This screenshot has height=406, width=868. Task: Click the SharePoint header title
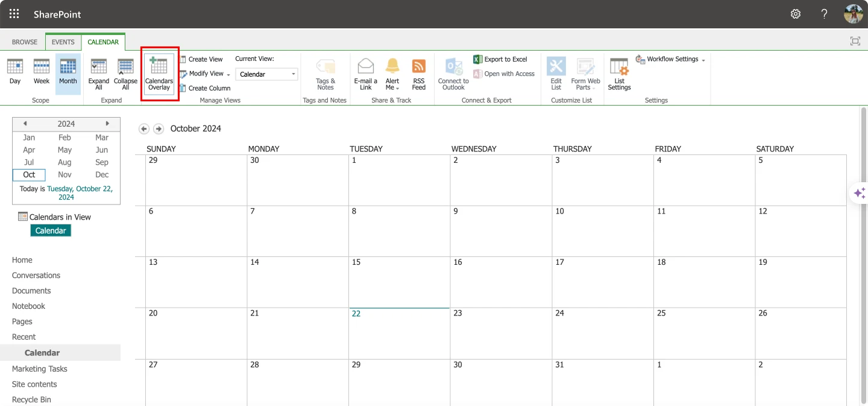pyautogui.click(x=57, y=14)
